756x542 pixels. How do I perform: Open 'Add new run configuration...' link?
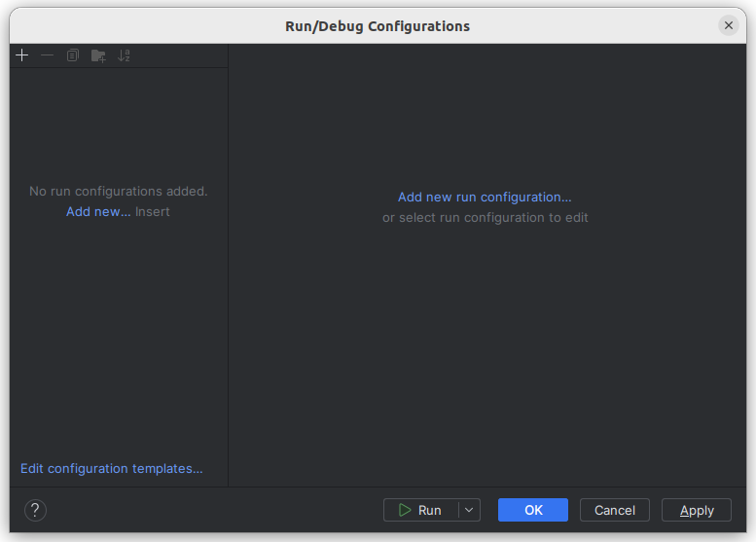(x=485, y=197)
